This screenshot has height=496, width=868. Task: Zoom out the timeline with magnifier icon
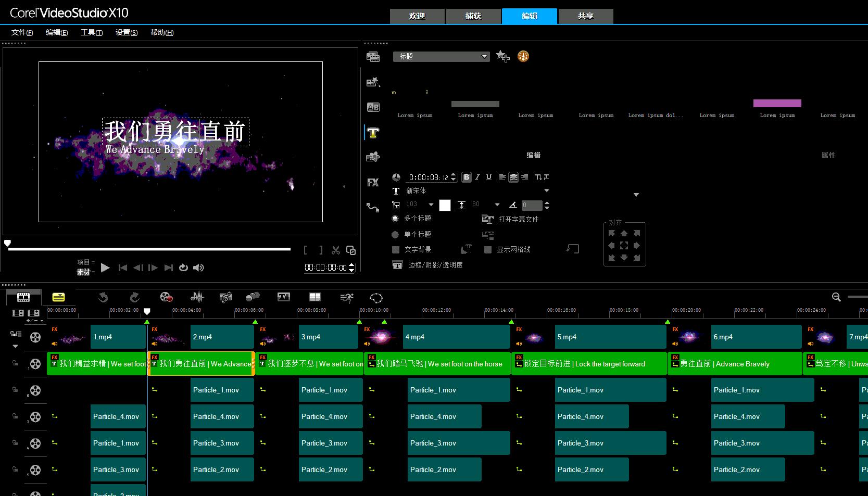(836, 297)
